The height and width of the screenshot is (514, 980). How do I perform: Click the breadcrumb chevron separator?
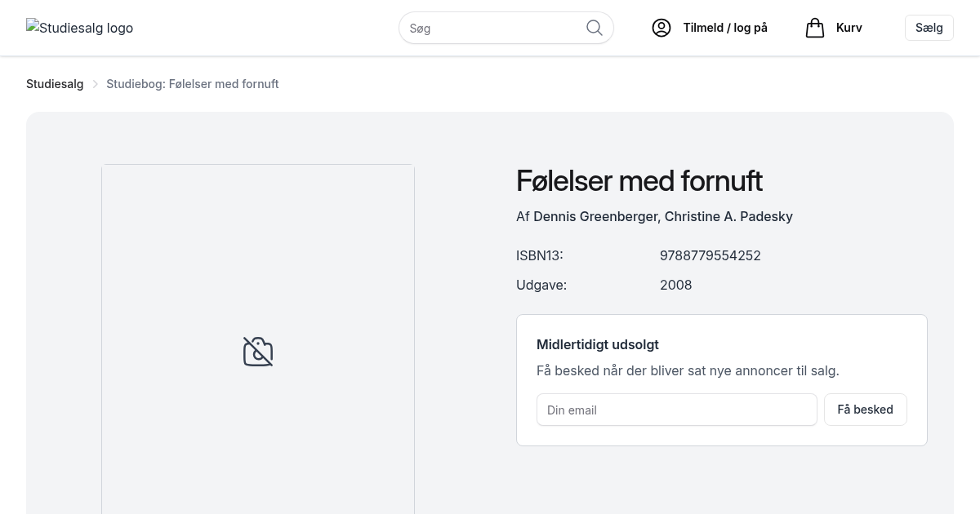pos(95,84)
